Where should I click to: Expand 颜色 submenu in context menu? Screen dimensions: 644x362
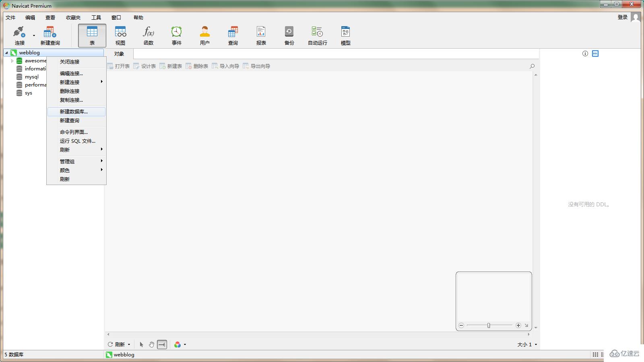tap(76, 170)
